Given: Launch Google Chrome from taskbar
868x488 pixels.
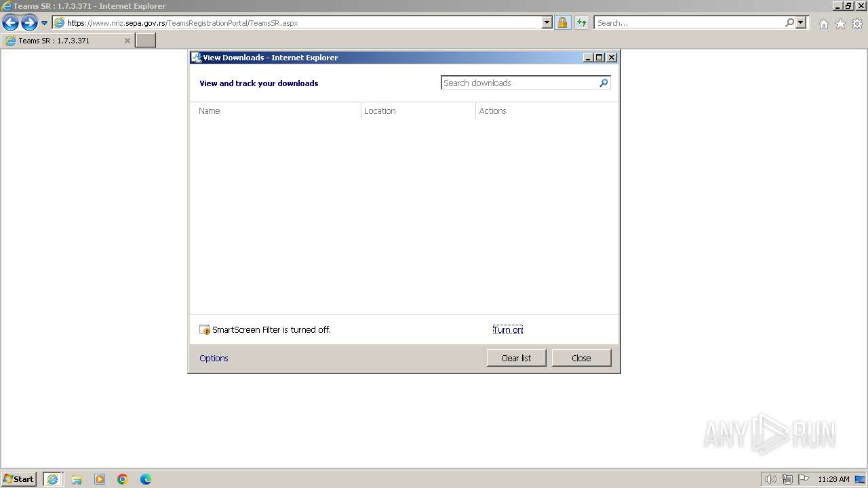Looking at the screenshot, I should click(x=123, y=479).
